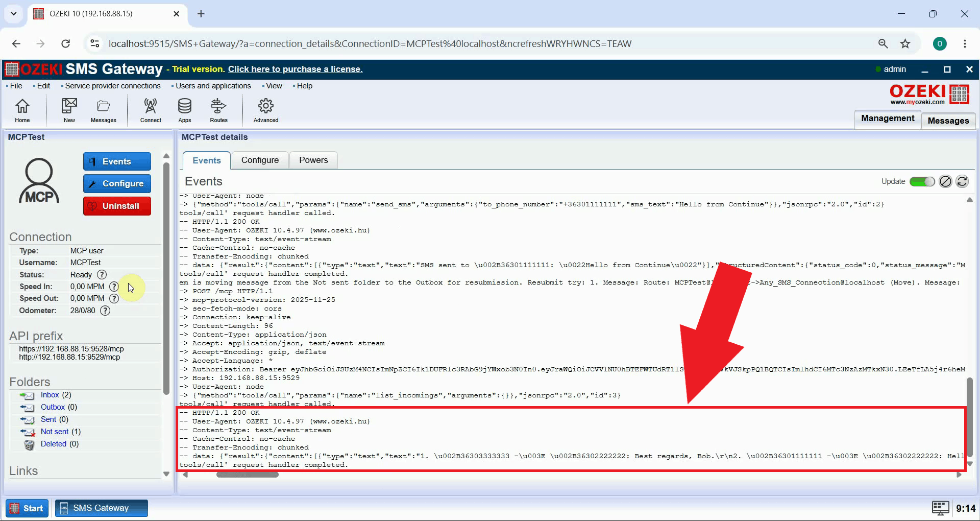Click the blue Events button
This screenshot has height=521, width=980.
117,161
